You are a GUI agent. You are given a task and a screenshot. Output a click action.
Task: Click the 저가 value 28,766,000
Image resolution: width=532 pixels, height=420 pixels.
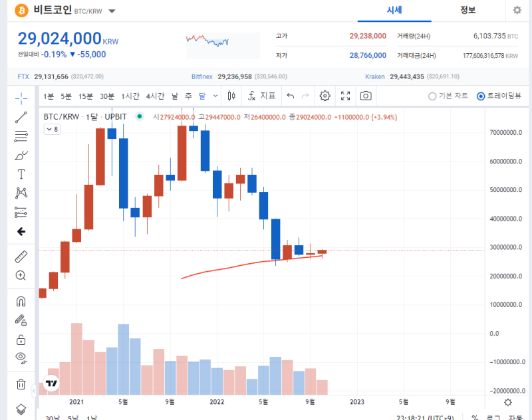368,55
